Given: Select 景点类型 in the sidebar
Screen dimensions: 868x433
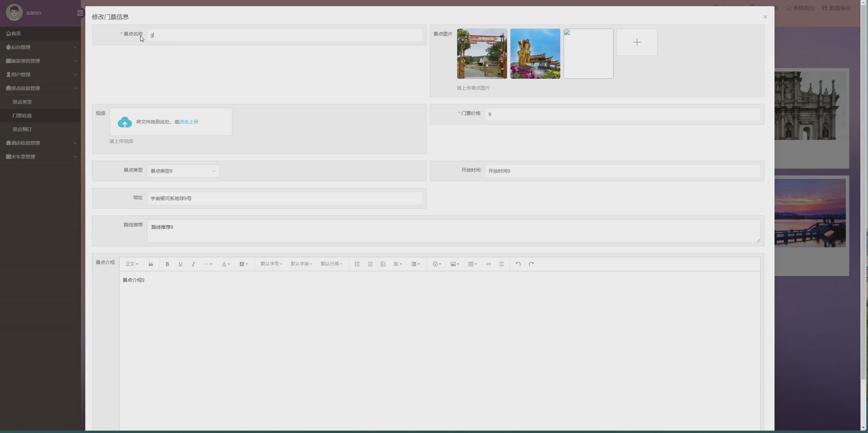Looking at the screenshot, I should [x=22, y=102].
